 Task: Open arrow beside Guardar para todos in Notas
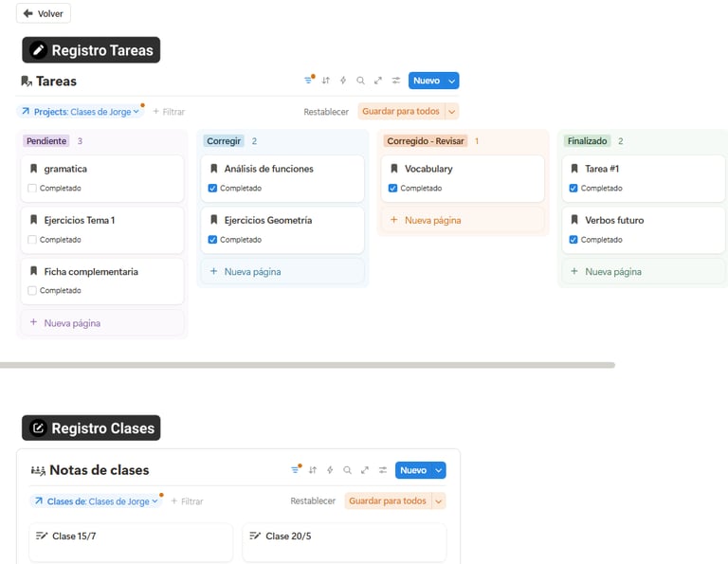tap(439, 501)
